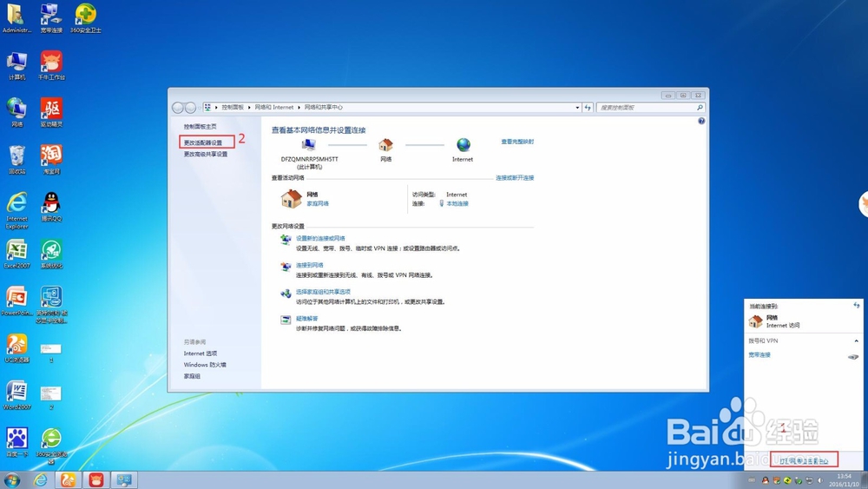The height and width of the screenshot is (489, 868).
Task: Open the 计算机 desktop icon
Action: (16, 65)
